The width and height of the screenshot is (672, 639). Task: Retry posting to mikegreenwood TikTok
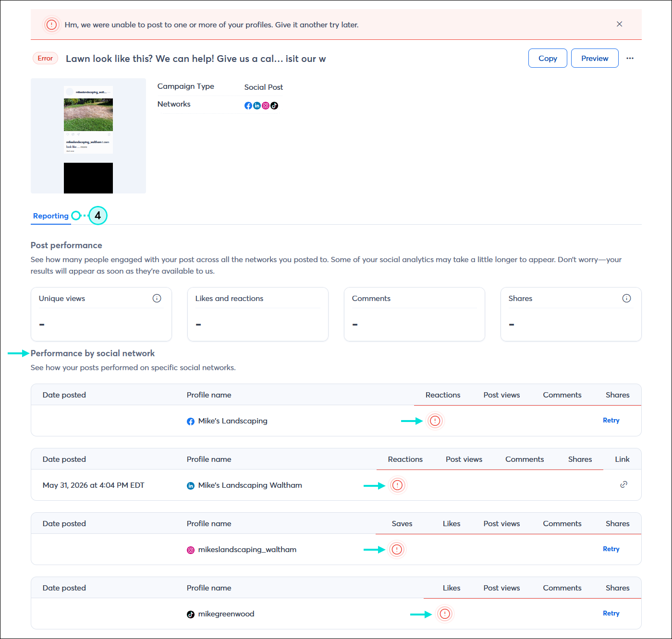611,613
